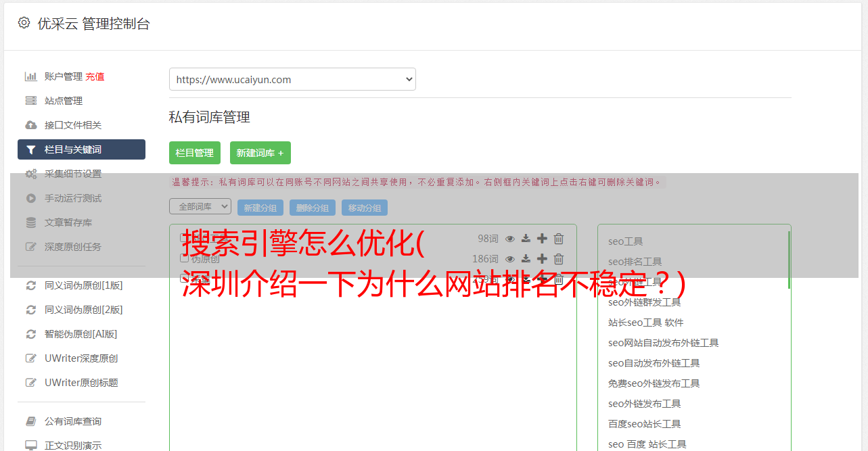Click the book icon for 公有词库查询
Image resolution: width=868 pixels, height=451 pixels.
[x=30, y=421]
